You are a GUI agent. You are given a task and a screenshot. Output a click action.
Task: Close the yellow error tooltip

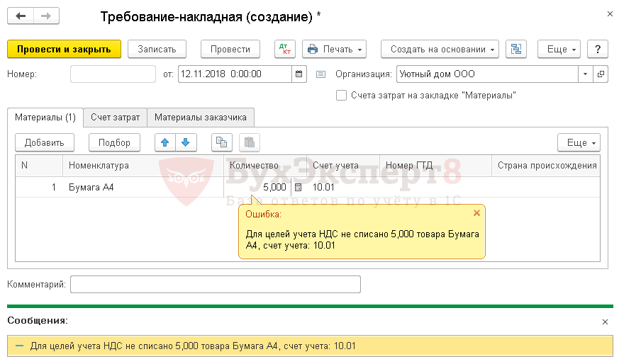pos(476,212)
